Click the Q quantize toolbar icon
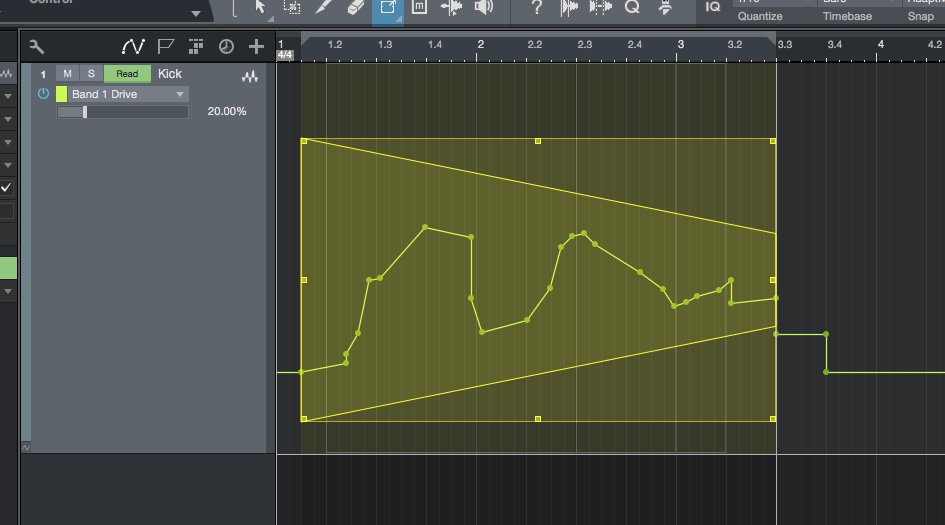This screenshot has height=525, width=945. (632, 8)
